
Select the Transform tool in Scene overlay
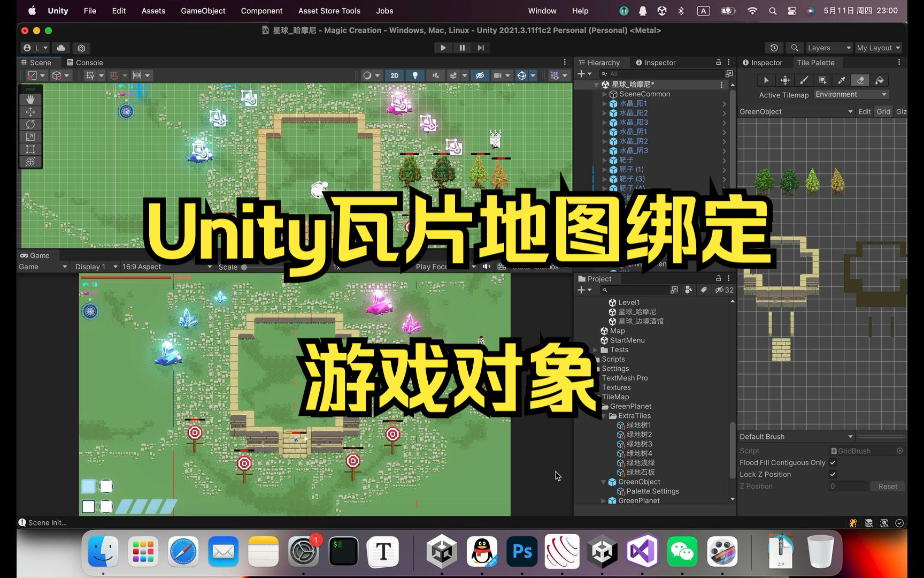coord(30,162)
